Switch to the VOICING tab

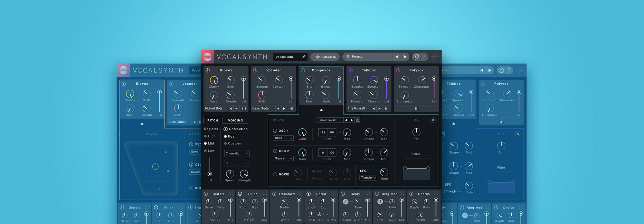(235, 120)
